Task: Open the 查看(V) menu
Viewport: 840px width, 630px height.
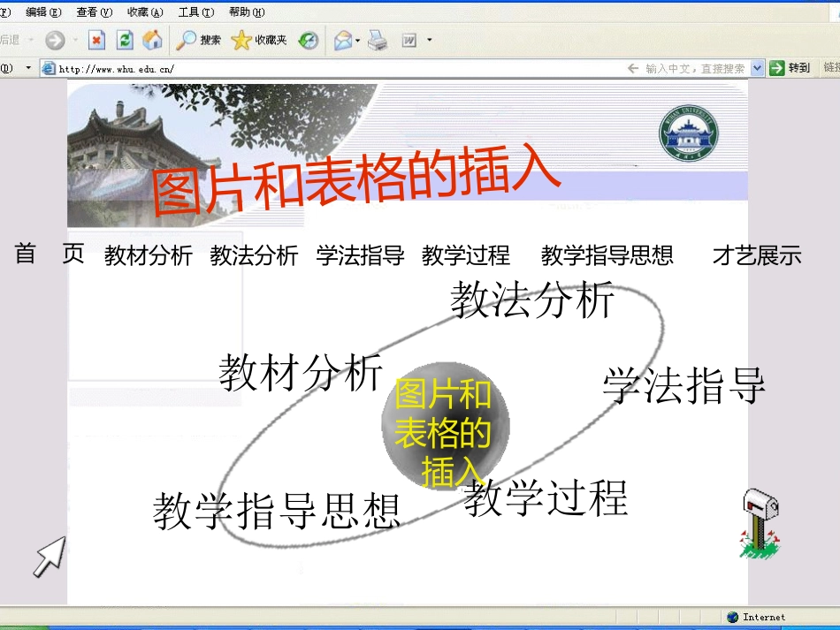Action: click(x=95, y=11)
